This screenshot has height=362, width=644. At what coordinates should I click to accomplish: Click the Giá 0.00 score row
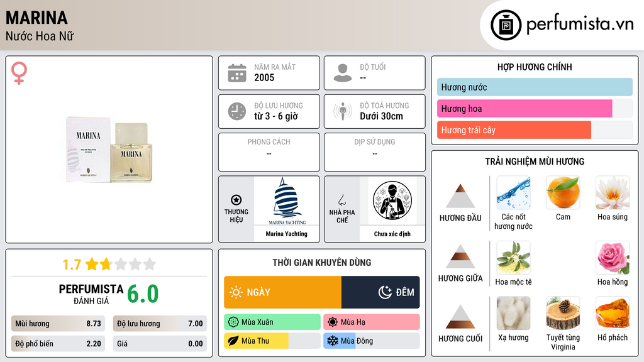click(x=160, y=344)
